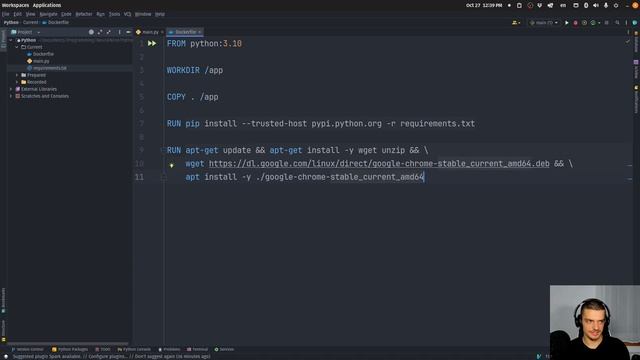Click the Dockerfile breadcrumb in navigation bar

pos(56,22)
